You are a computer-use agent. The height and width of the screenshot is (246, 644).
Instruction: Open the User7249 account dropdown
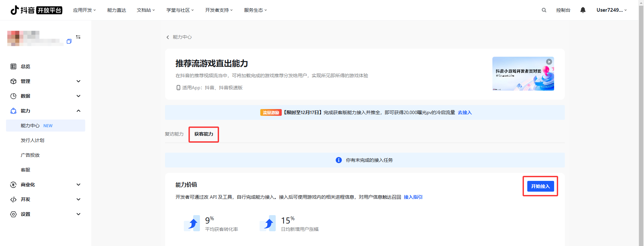[611, 10]
